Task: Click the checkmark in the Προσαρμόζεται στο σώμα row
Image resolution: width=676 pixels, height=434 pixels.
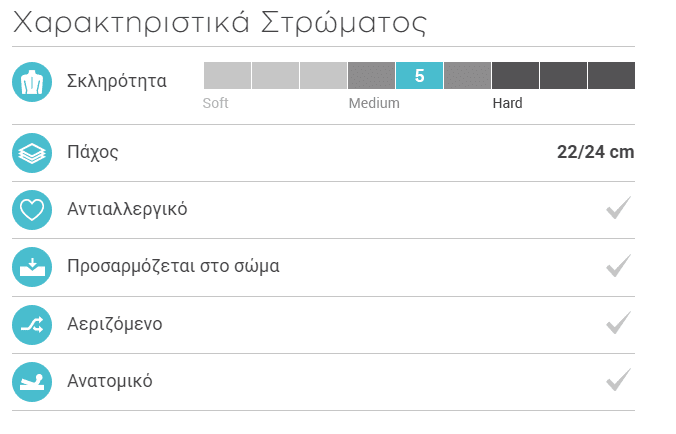Action: (619, 266)
